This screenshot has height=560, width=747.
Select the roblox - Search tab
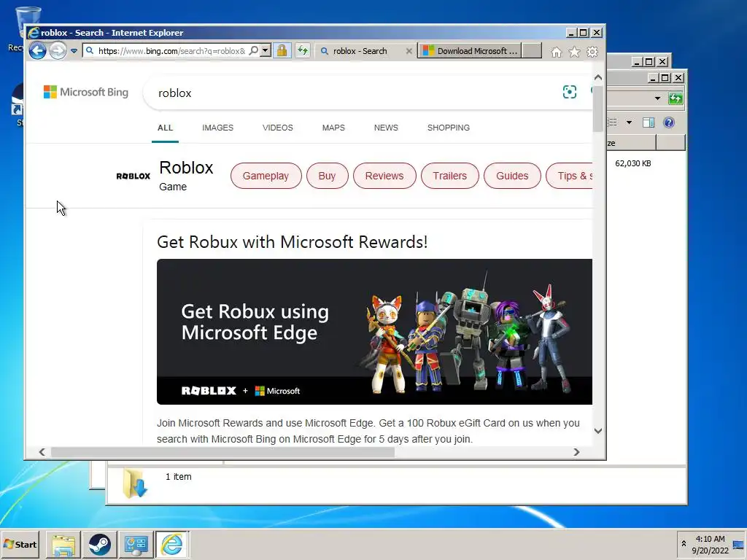(360, 51)
